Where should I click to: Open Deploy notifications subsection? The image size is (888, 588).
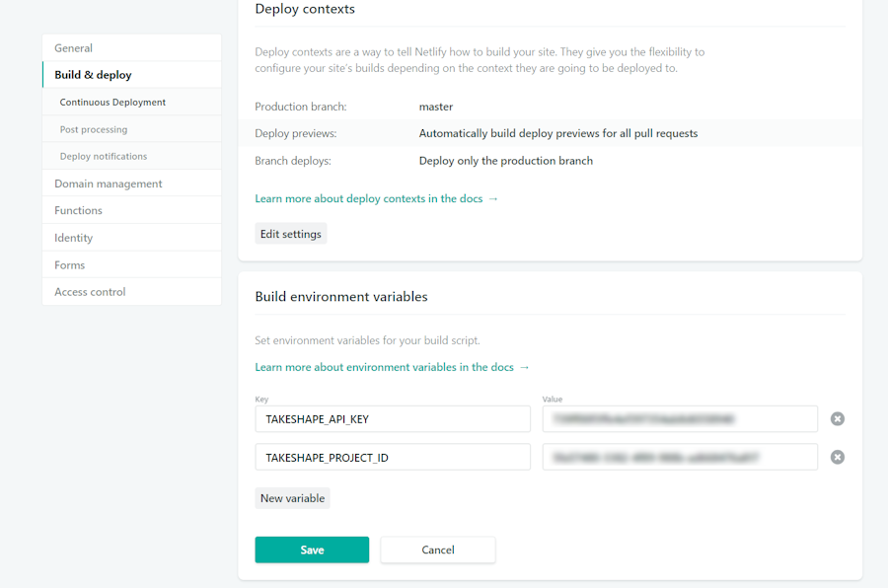131,156
